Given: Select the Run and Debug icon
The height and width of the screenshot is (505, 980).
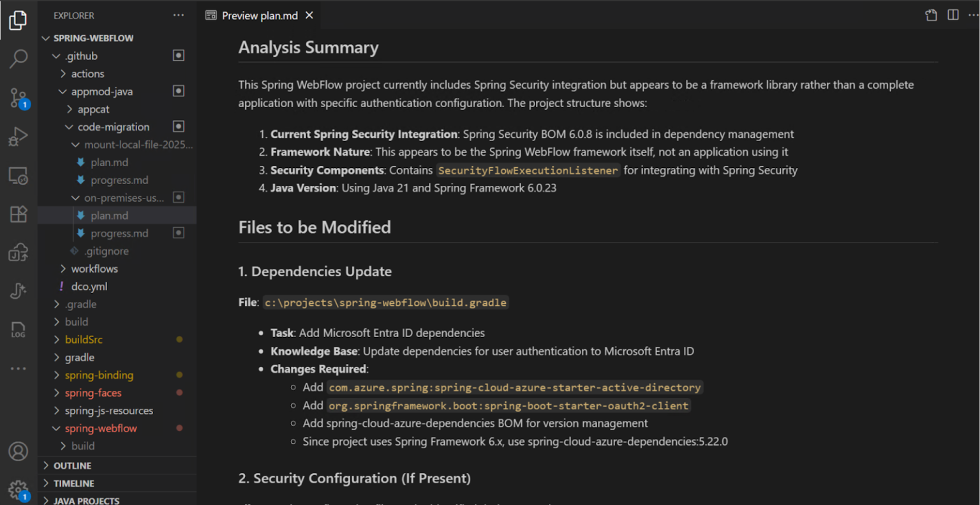Looking at the screenshot, I should [x=19, y=135].
